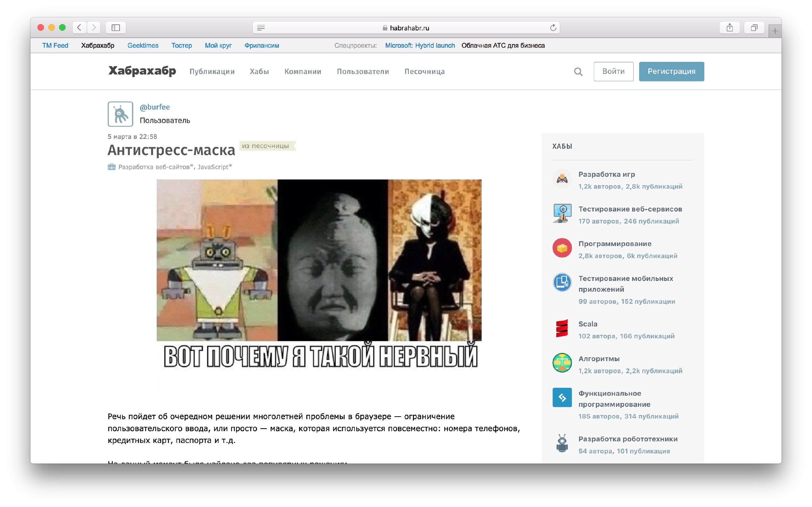Open Функциональное программирование hub icon
This screenshot has width=812, height=507.
pos(562,397)
